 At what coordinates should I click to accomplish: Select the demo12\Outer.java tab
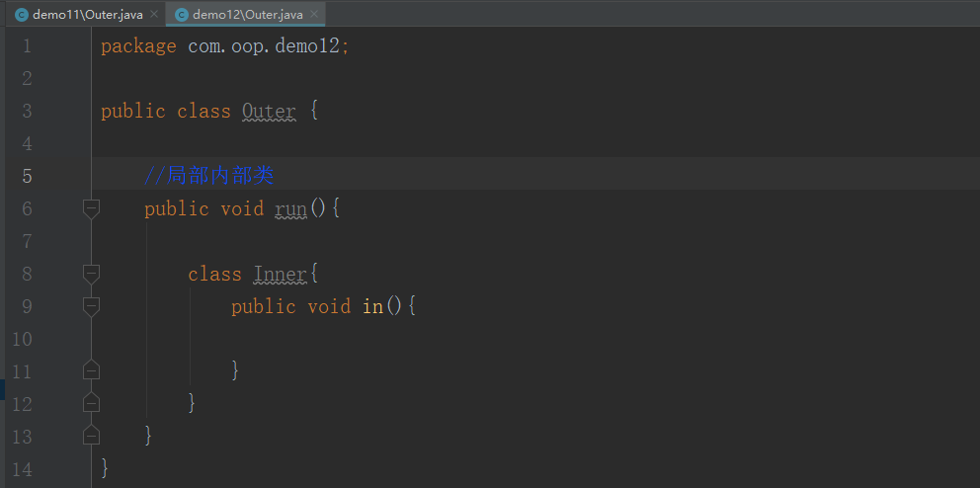(x=248, y=14)
